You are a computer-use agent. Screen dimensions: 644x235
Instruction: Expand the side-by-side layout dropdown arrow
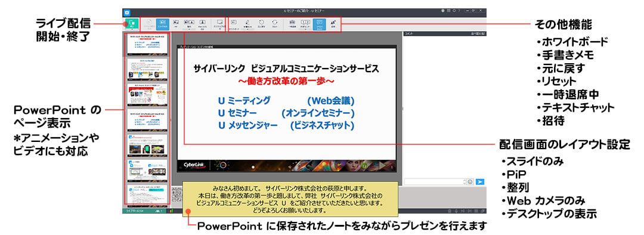click(190, 29)
